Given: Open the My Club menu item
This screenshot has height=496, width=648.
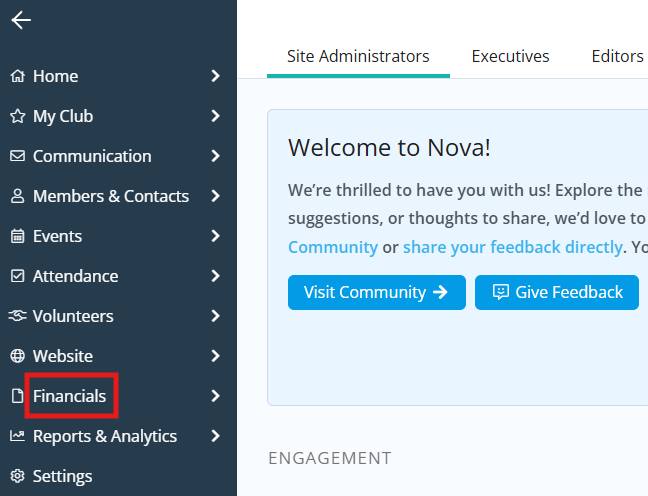Looking at the screenshot, I should point(63,116).
